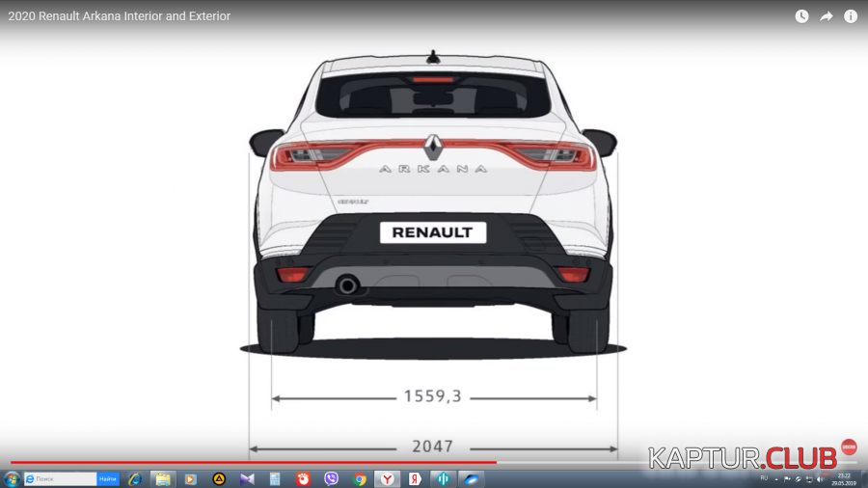Open Google Chrome from the taskbar
This screenshot has width=868, height=488.
tap(360, 479)
